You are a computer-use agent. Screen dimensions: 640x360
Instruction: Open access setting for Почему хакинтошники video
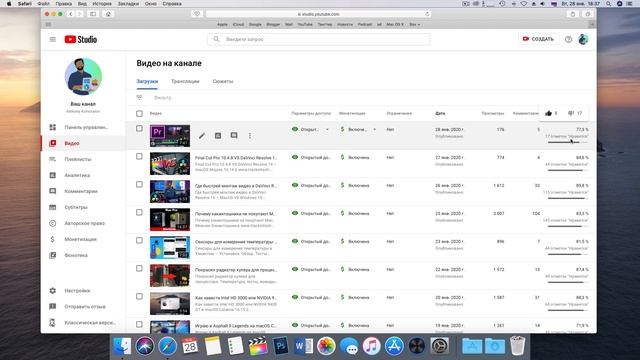[311, 213]
